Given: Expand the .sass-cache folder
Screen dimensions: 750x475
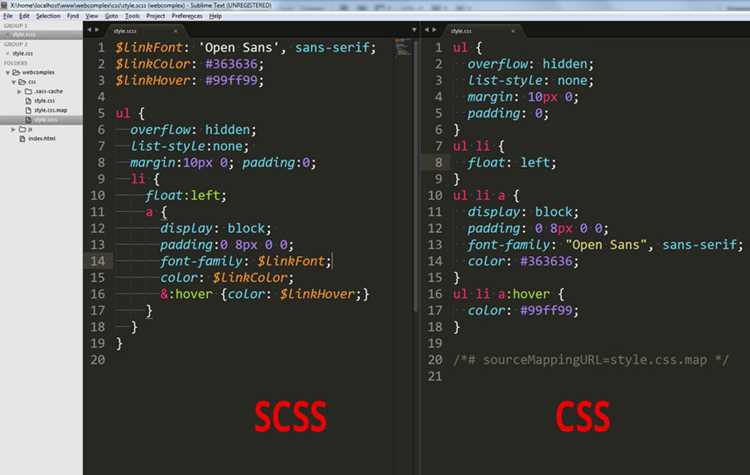Looking at the screenshot, I should pos(20,91).
